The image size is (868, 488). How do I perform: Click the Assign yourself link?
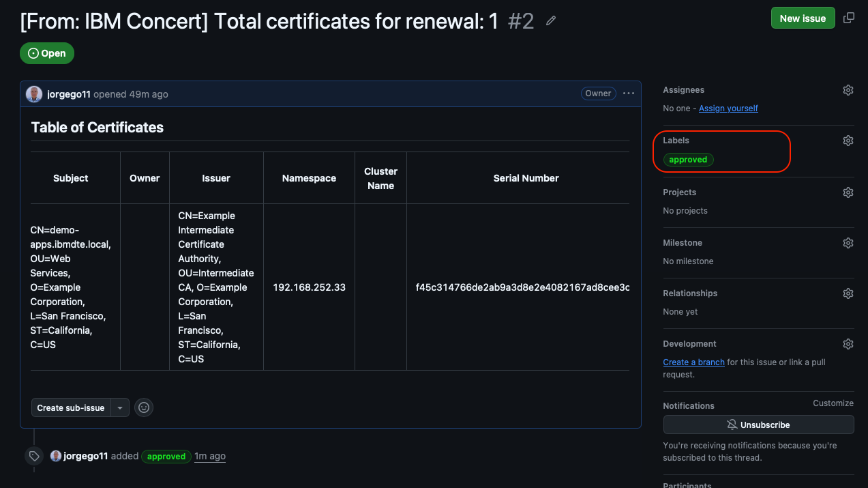(728, 109)
